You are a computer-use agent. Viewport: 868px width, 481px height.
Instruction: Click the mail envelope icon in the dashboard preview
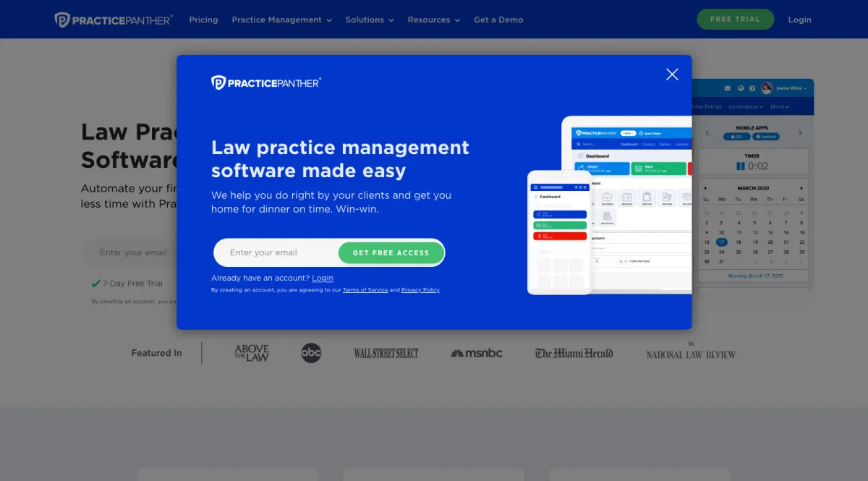pyautogui.click(x=728, y=88)
